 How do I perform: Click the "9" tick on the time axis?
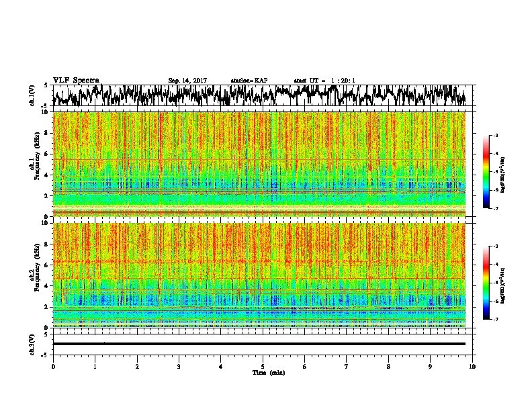(430, 367)
